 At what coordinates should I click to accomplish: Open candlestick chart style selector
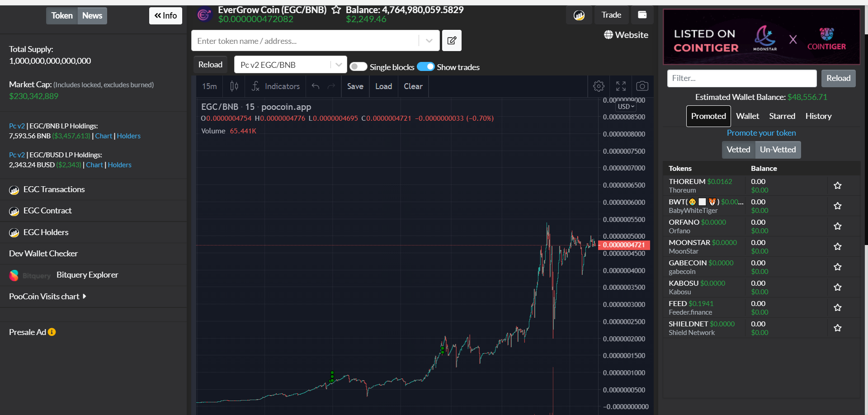pyautogui.click(x=234, y=86)
